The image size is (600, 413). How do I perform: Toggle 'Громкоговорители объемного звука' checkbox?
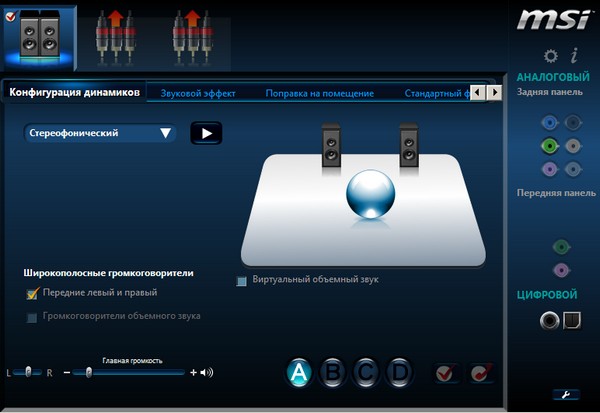click(32, 317)
